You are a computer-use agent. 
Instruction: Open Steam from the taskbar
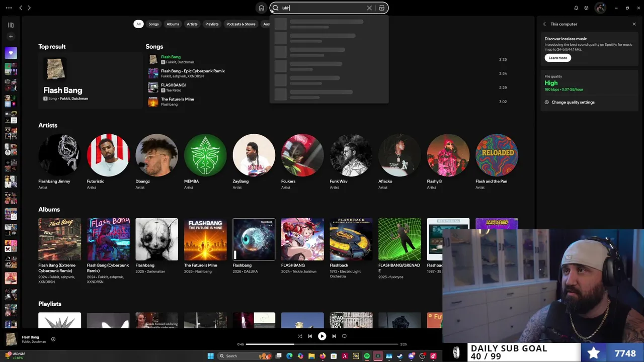(400, 356)
